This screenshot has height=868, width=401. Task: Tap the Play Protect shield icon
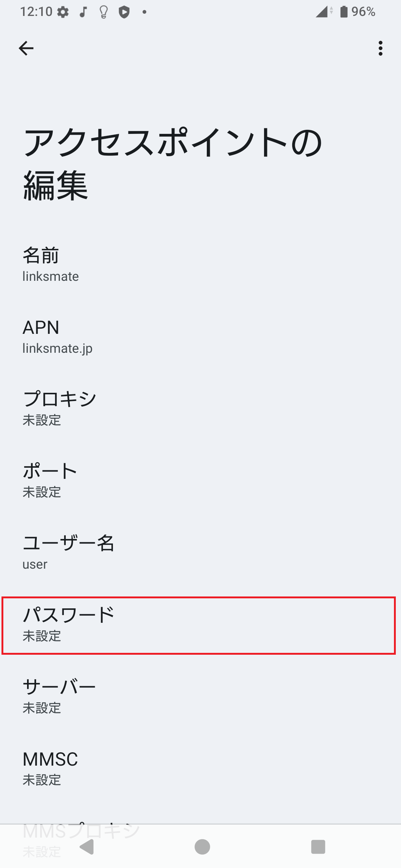124,11
